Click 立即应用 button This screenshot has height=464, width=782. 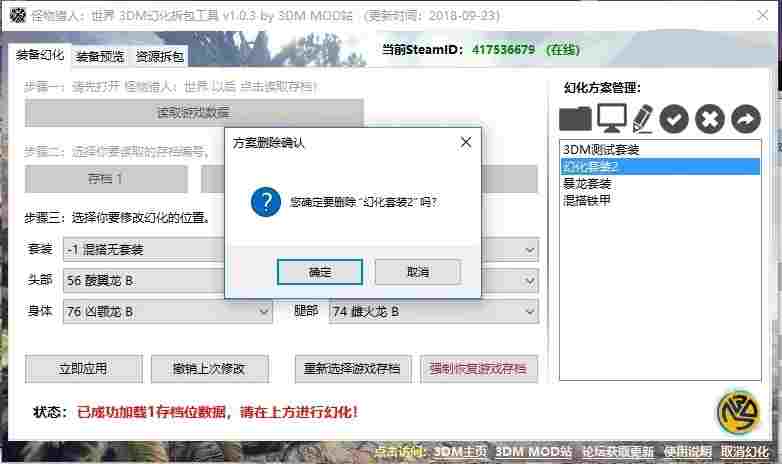click(83, 369)
